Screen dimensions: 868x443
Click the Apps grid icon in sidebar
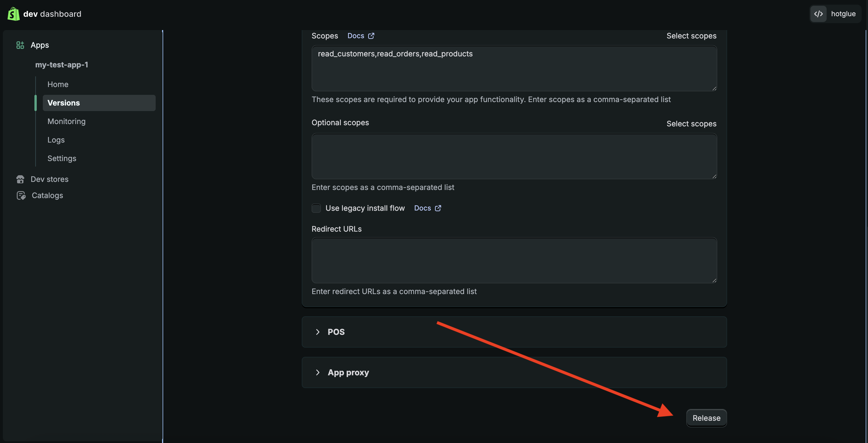tap(20, 45)
